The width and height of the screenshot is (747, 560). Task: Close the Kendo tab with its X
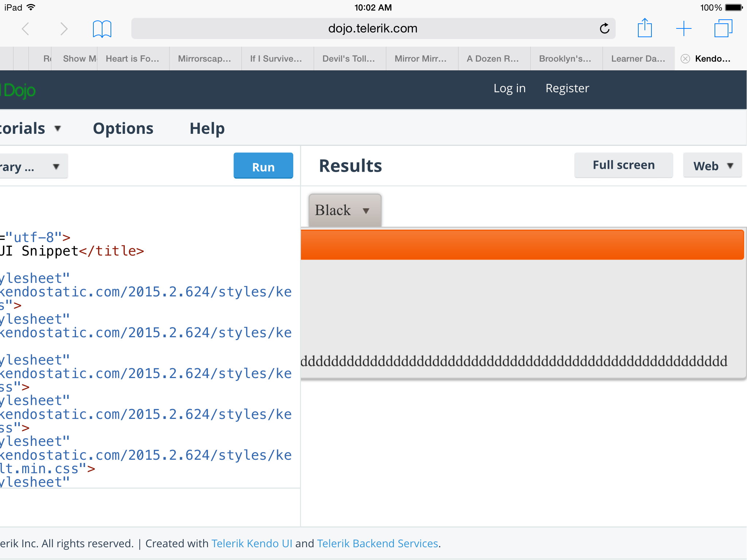(x=685, y=59)
